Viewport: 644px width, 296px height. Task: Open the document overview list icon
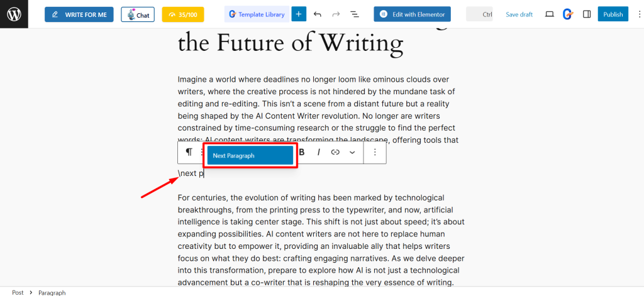(354, 14)
